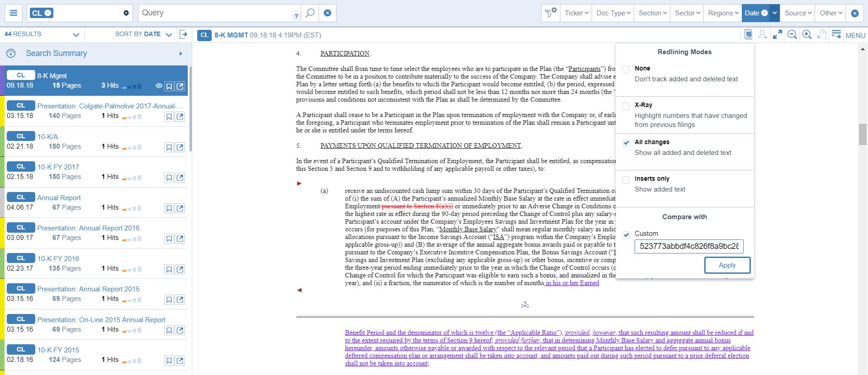Image resolution: width=868 pixels, height=375 pixels.
Task: Expand document to full screen
Action: pos(778,35)
